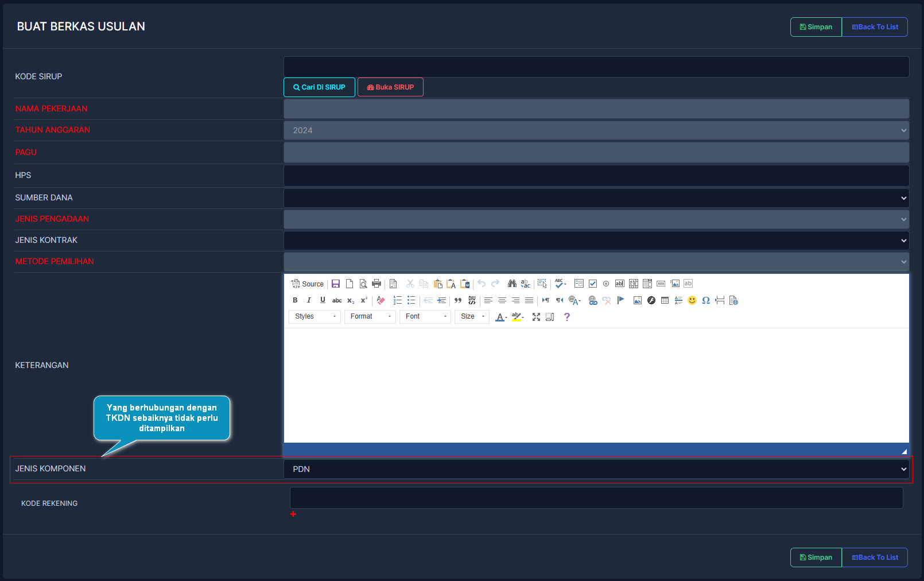Click Simpan button in the page header
The width and height of the screenshot is (924, 581).
click(816, 27)
